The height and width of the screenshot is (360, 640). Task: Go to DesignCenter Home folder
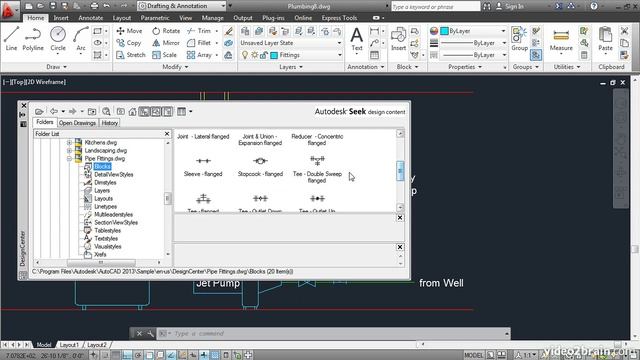pos(132,111)
